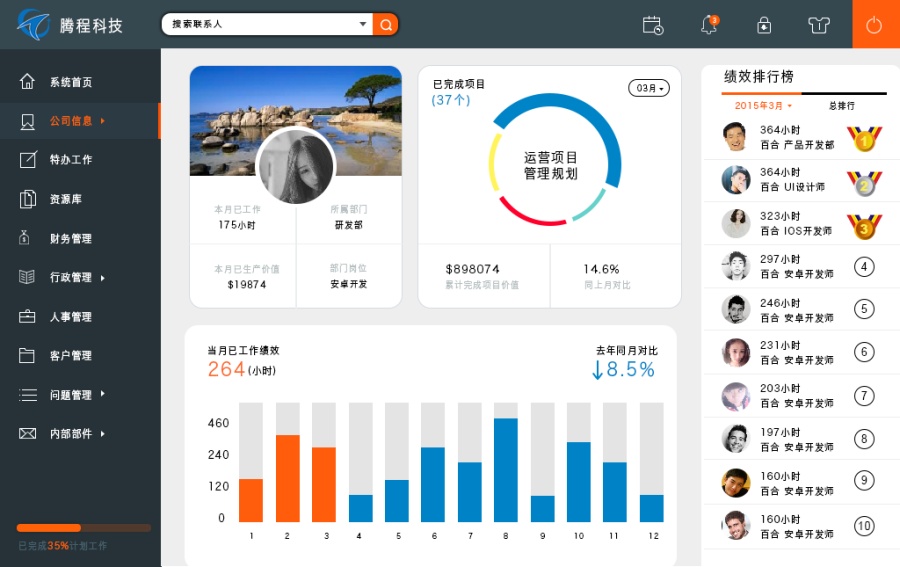
Task: Click the 研发部 department text
Action: tap(349, 225)
